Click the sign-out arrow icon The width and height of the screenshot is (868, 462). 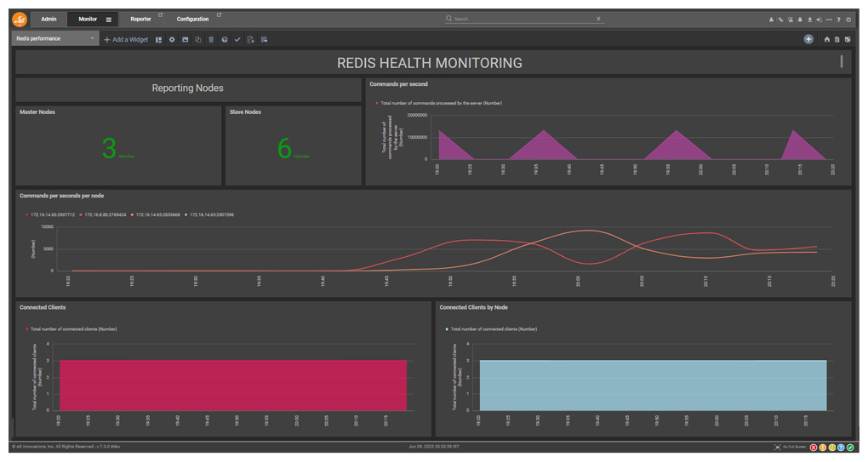click(x=819, y=20)
